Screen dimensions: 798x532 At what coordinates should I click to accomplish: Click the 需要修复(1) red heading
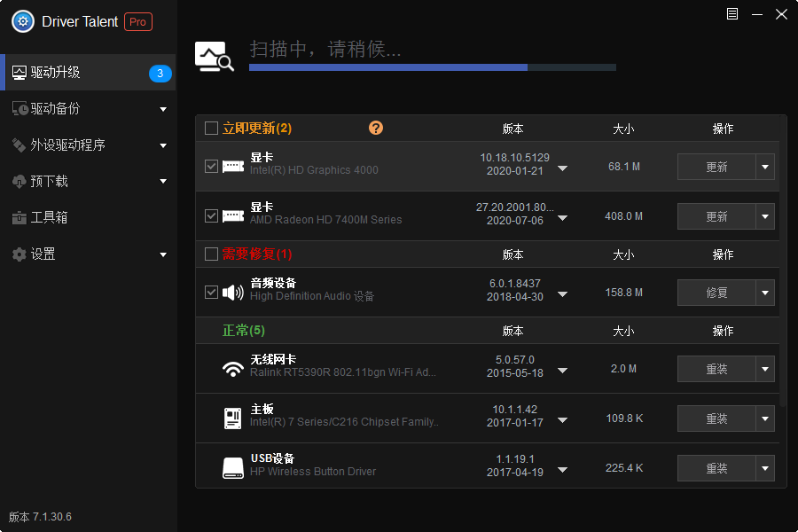257,254
